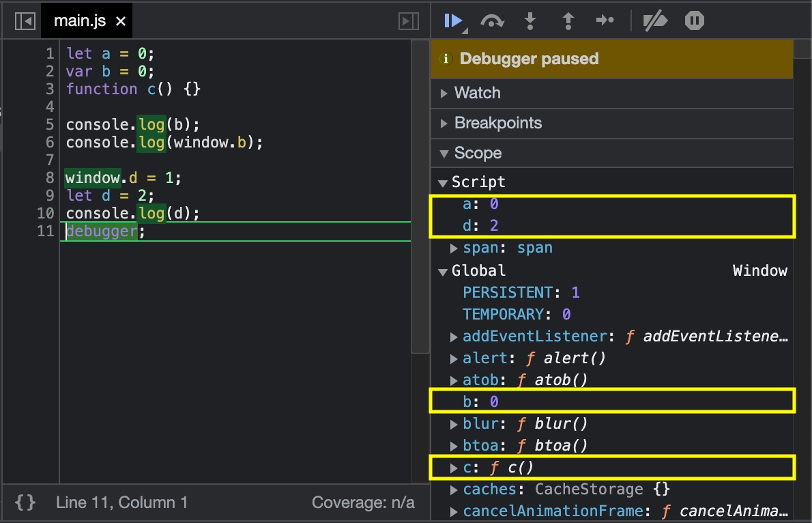Viewport: 812px width, 523px height.
Task: Toggle the file navigator sidebar icon
Action: pos(25,20)
